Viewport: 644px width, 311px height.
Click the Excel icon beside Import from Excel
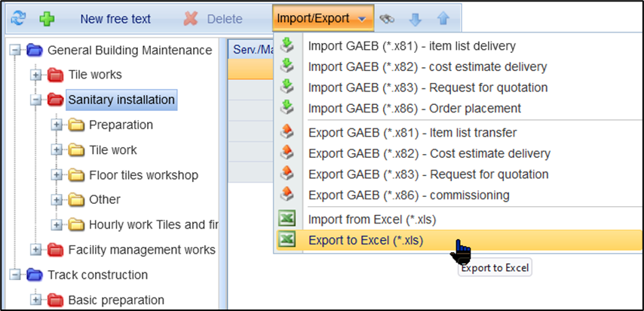pos(287,220)
